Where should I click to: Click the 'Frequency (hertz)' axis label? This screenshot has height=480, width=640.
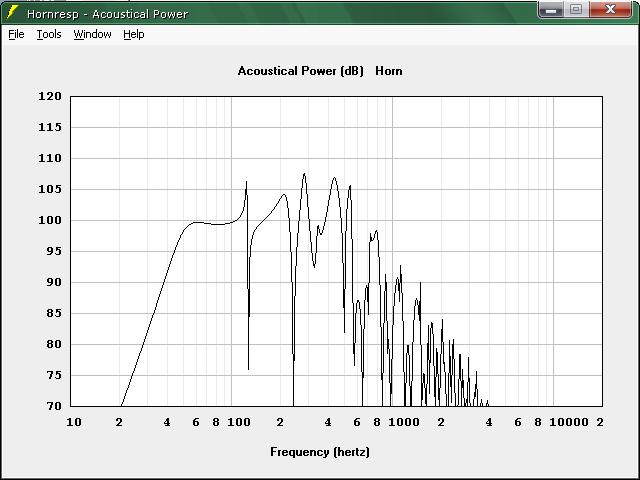click(x=320, y=452)
